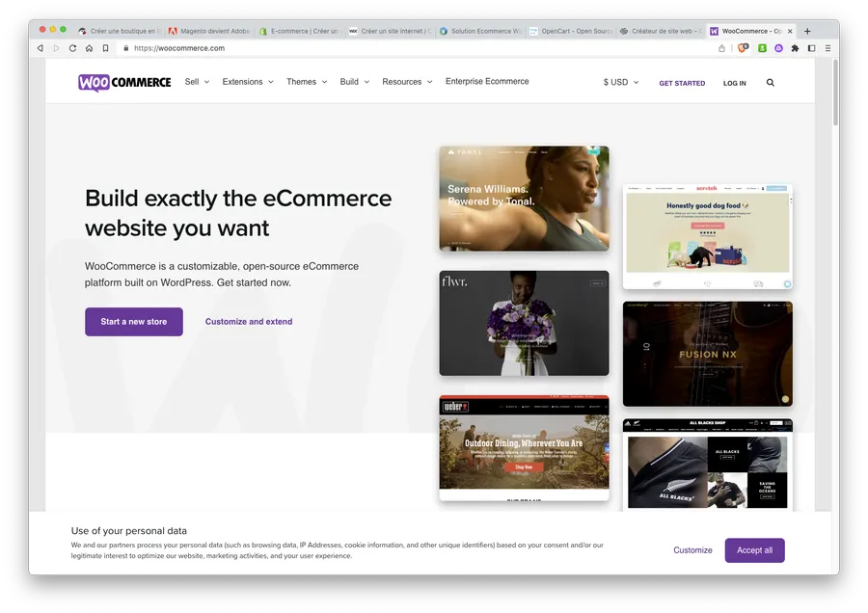Click the GET STARTED link
This screenshot has height=613, width=868.
point(682,83)
